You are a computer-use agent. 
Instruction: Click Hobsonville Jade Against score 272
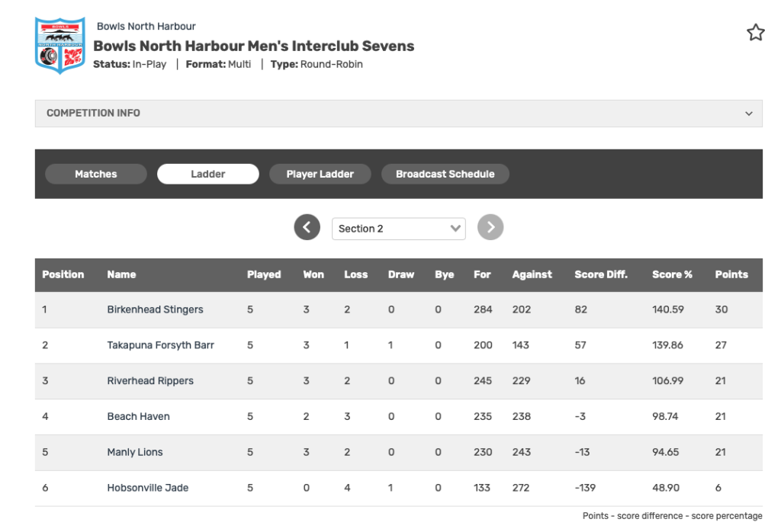tap(520, 488)
